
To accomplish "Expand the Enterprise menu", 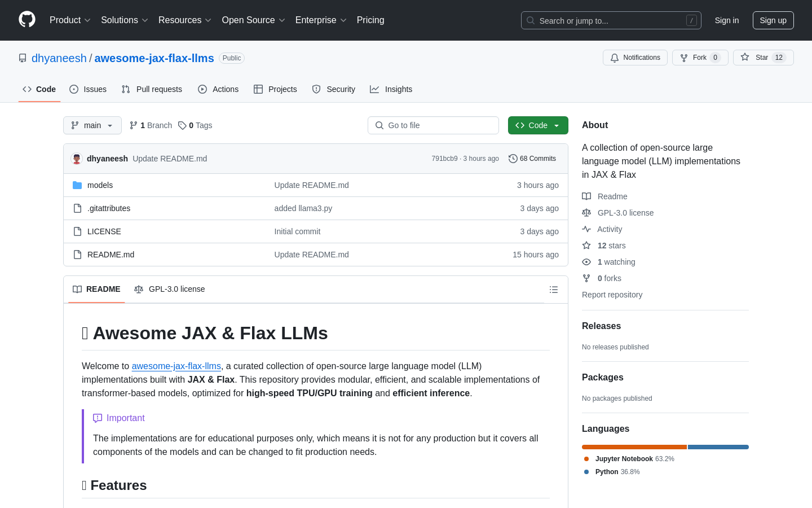I will click(321, 20).
